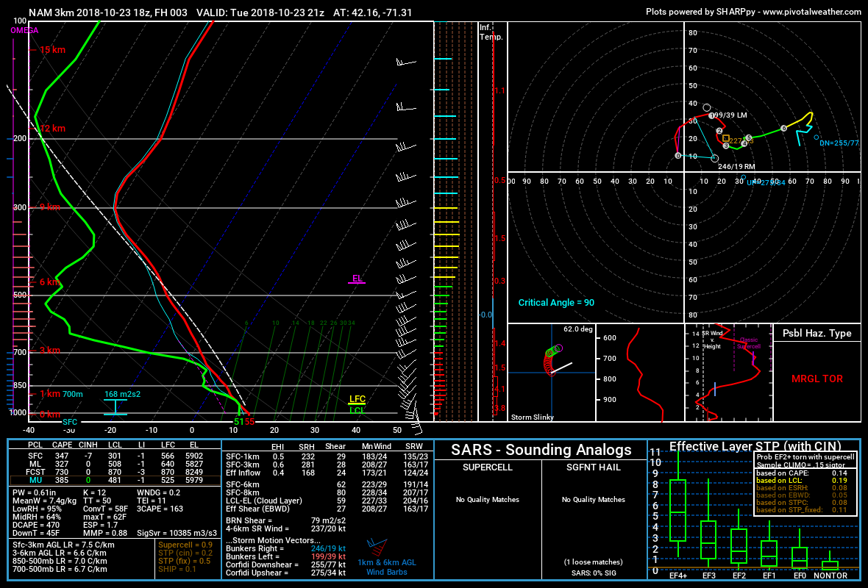Click the 'Effective Layer STP (with CIN)' title

(x=755, y=446)
